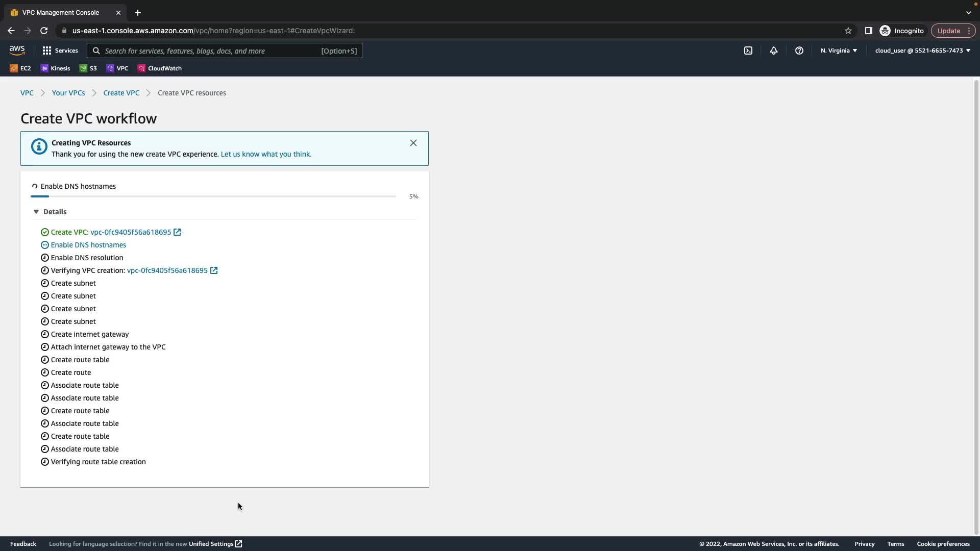
Task: Click the Feedback button in footer
Action: click(x=23, y=544)
